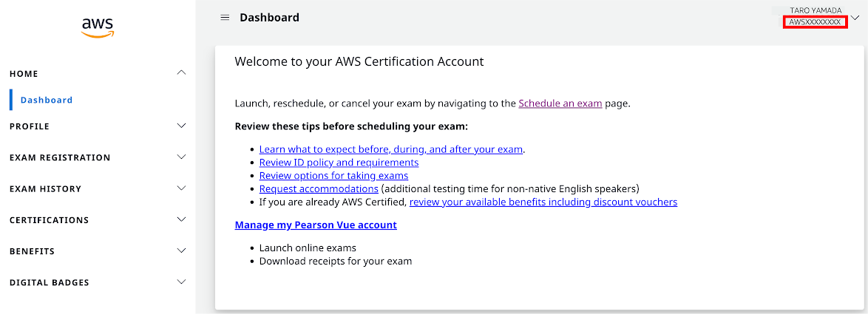Expand the DIGITAL BADGES chevron

(181, 282)
